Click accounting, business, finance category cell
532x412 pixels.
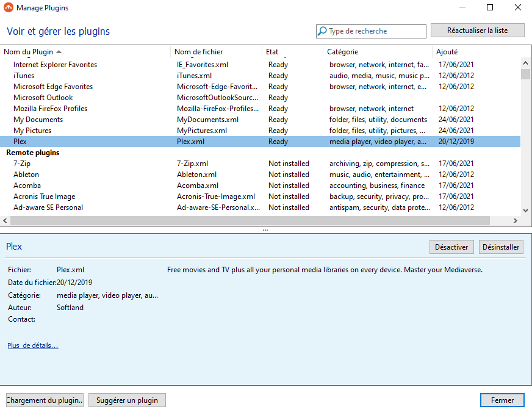[377, 186]
